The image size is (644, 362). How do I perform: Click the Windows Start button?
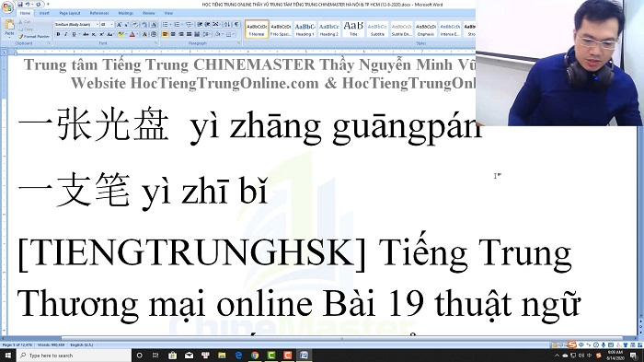pos(7,355)
